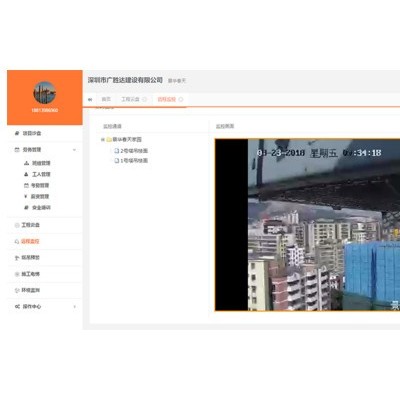Click the project name beside company title
Image resolution: width=400 pixels, height=400 pixels.
pyautogui.click(x=177, y=81)
